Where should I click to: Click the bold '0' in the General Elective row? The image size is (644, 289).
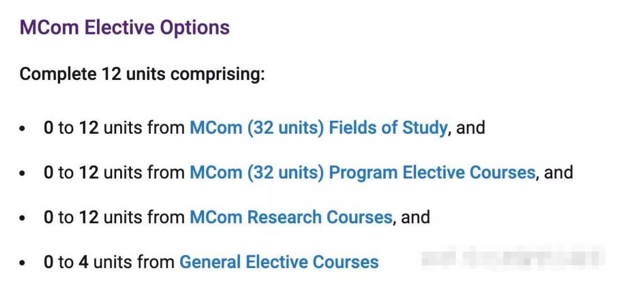[x=48, y=262]
